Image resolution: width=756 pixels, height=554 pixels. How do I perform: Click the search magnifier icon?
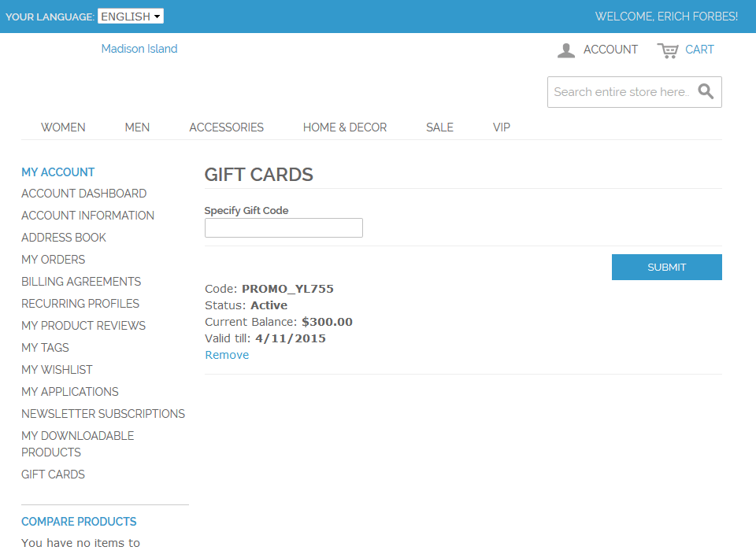[x=706, y=91]
